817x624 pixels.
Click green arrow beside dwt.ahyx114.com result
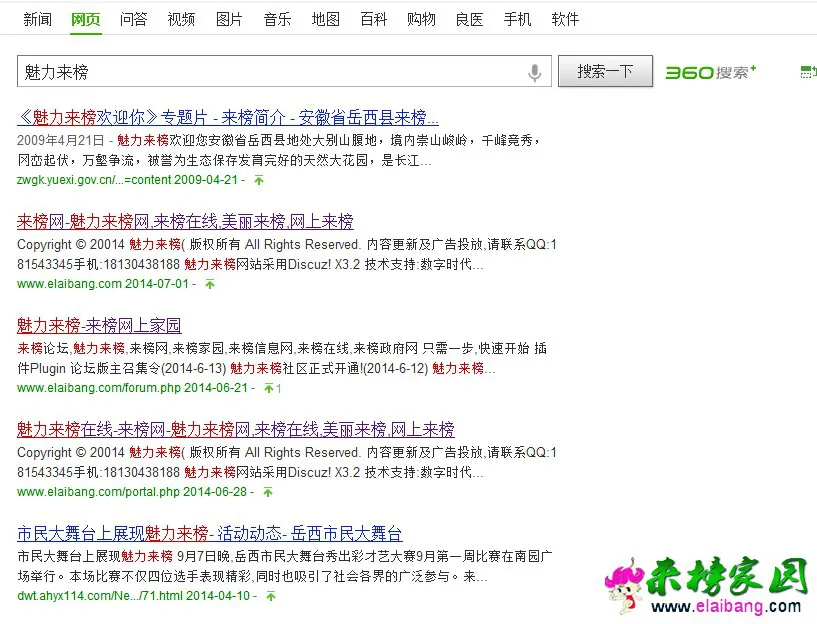click(269, 596)
